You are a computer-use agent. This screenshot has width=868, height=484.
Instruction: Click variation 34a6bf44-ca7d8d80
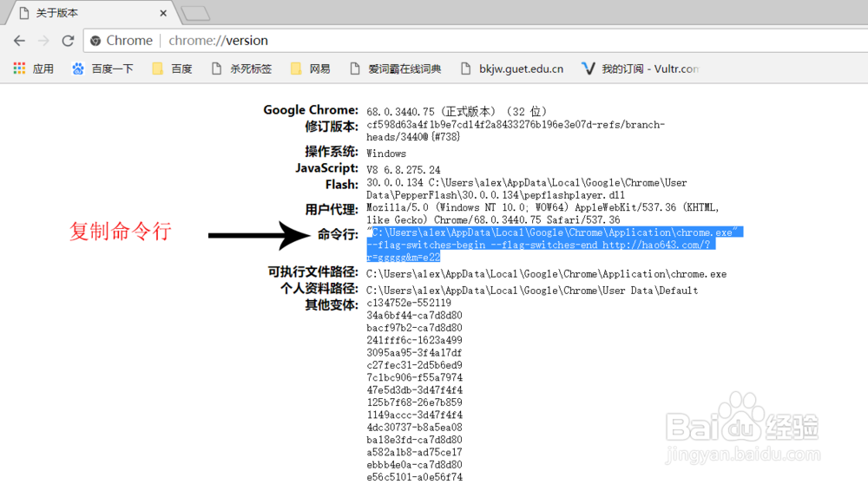[x=414, y=315]
